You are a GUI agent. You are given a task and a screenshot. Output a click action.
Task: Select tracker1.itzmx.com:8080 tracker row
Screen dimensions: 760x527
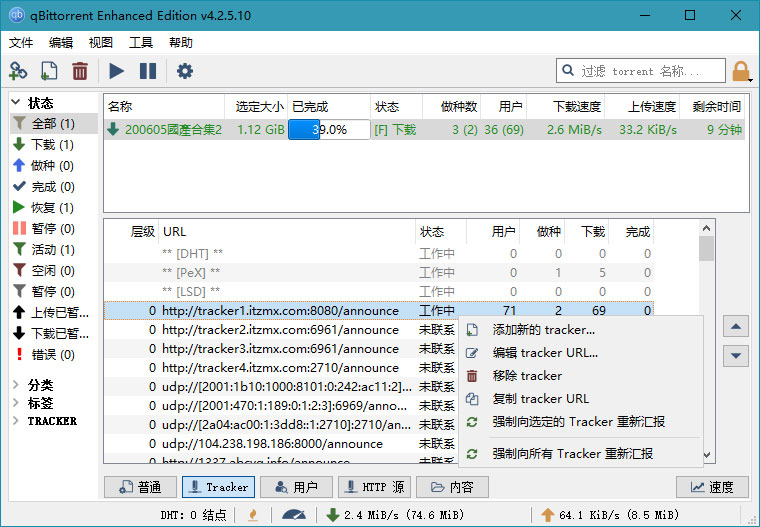point(379,310)
